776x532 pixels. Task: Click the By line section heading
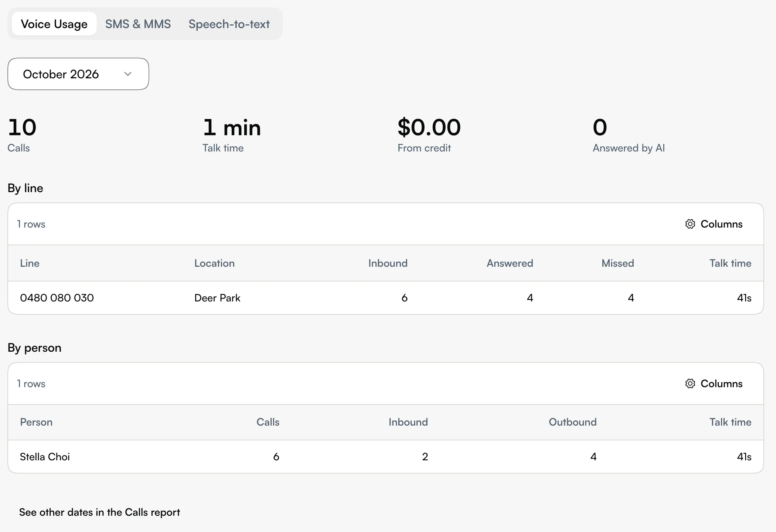point(25,188)
